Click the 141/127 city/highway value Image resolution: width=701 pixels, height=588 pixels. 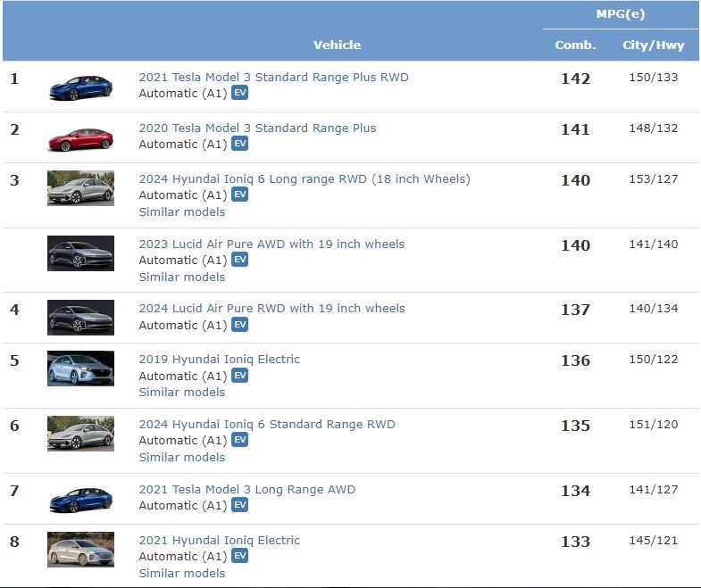point(654,490)
